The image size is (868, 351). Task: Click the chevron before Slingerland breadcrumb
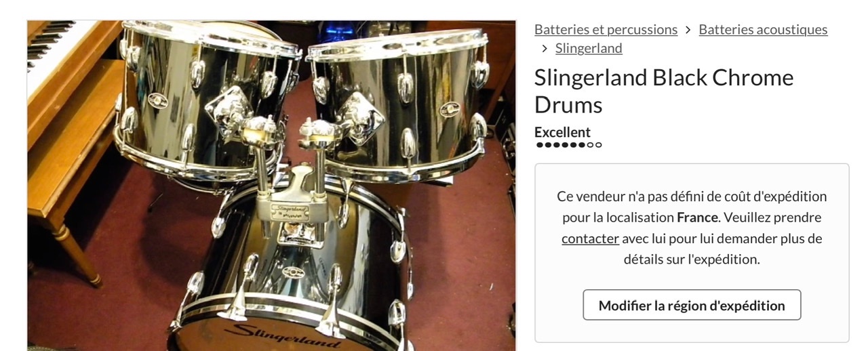[544, 49]
